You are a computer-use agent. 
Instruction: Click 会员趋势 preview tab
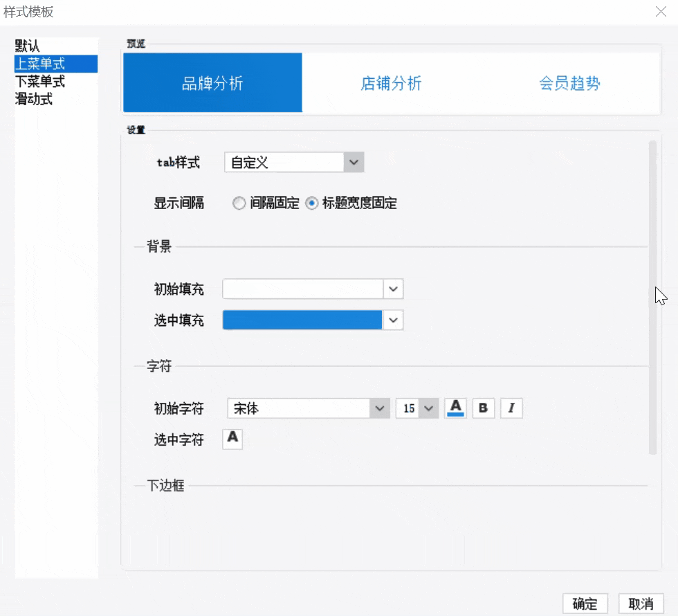coord(570,82)
